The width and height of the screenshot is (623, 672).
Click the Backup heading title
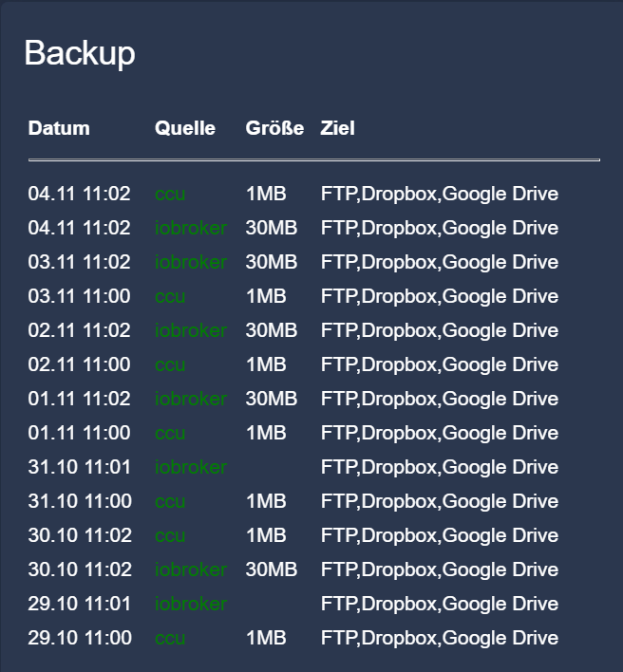(80, 53)
